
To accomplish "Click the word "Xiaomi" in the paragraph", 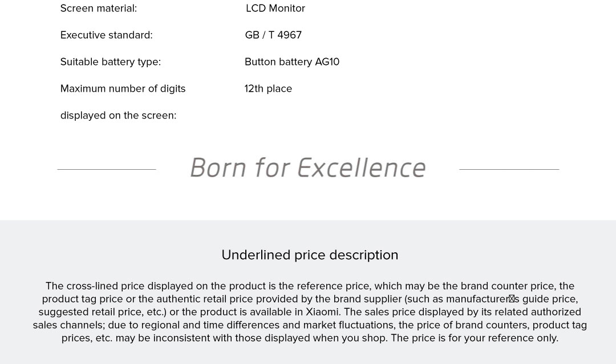I will (x=322, y=312).
